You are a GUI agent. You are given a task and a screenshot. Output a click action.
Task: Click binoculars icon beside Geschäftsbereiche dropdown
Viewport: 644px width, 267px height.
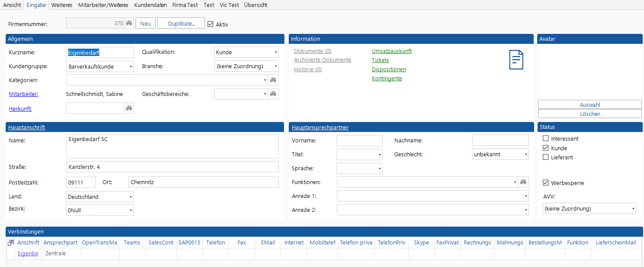pyautogui.click(x=273, y=94)
